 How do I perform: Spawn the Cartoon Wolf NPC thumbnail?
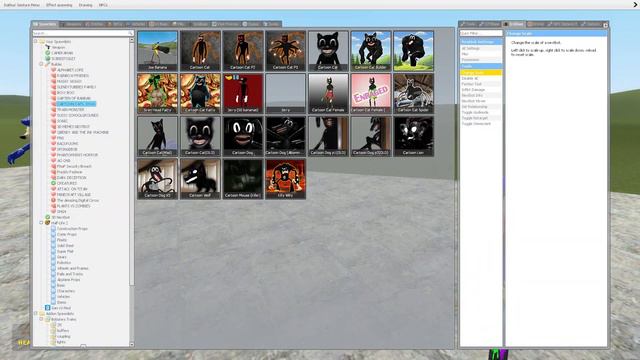(x=200, y=179)
